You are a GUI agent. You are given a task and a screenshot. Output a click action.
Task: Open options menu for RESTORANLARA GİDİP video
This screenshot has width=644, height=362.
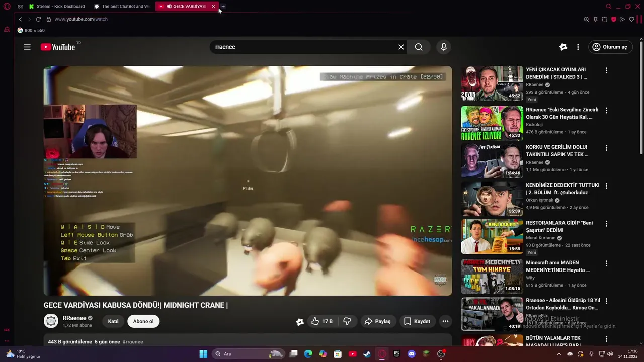pos(606,224)
